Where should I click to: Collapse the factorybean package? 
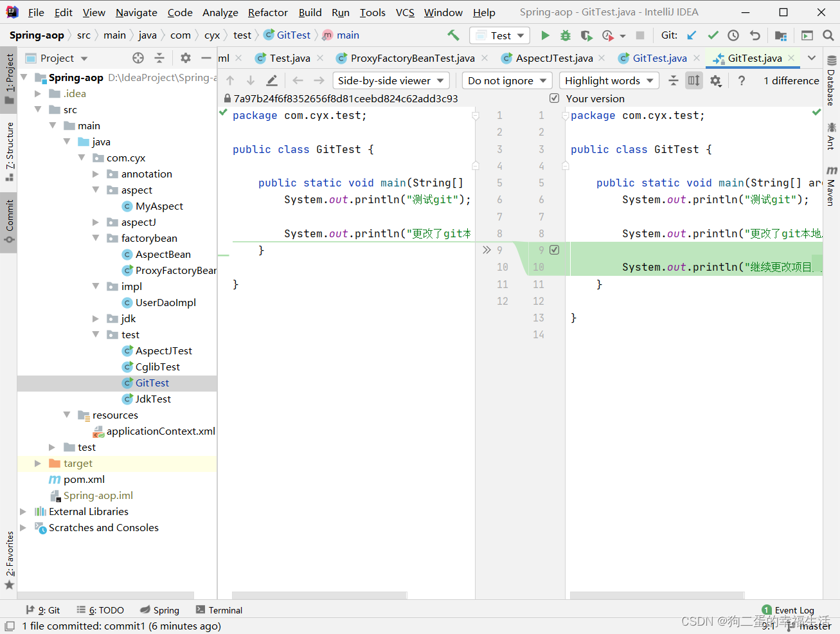coord(96,239)
